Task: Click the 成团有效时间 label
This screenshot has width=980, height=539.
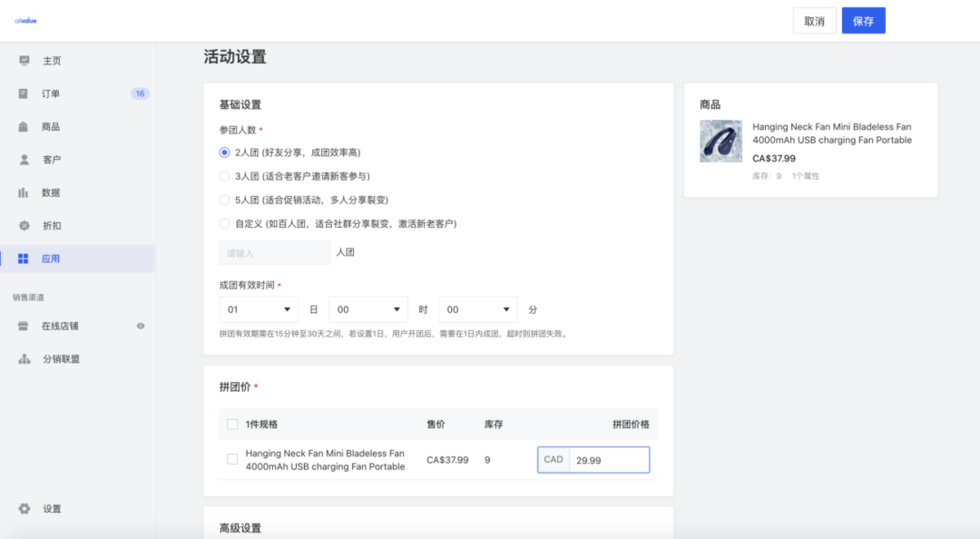Action: click(x=247, y=285)
